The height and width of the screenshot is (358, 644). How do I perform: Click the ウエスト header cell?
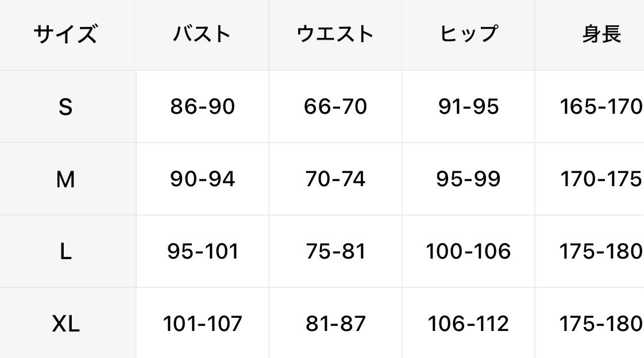335,34
